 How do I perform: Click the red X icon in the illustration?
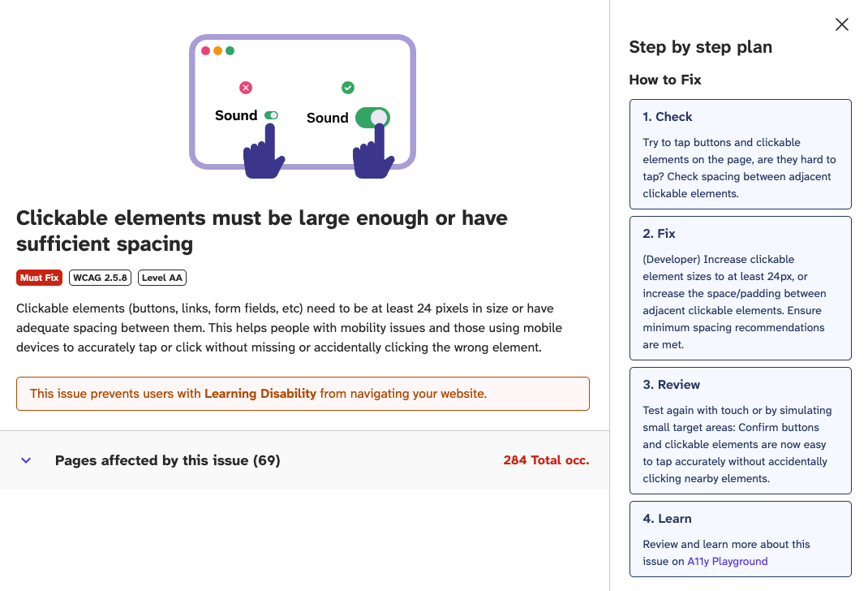pyautogui.click(x=246, y=88)
